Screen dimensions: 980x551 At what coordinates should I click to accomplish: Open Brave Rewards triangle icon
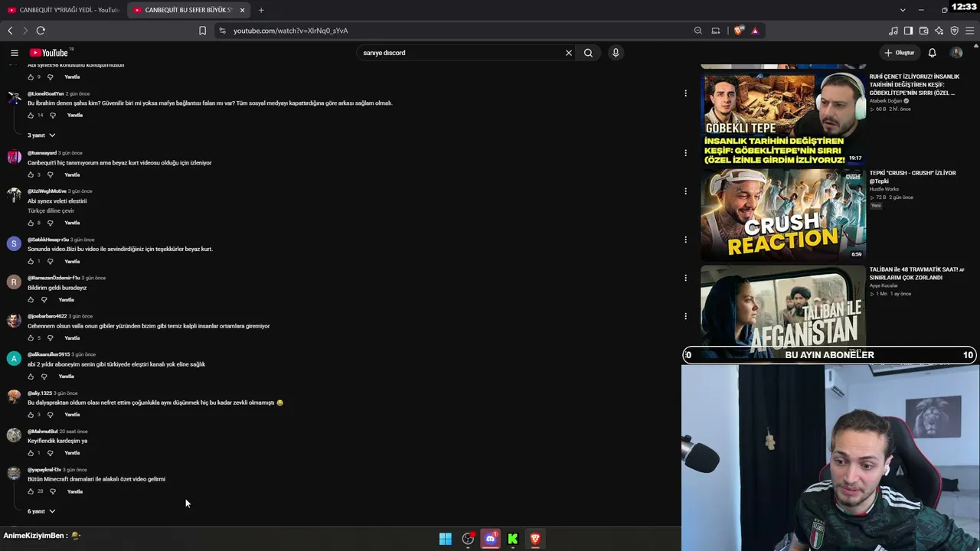[755, 31]
